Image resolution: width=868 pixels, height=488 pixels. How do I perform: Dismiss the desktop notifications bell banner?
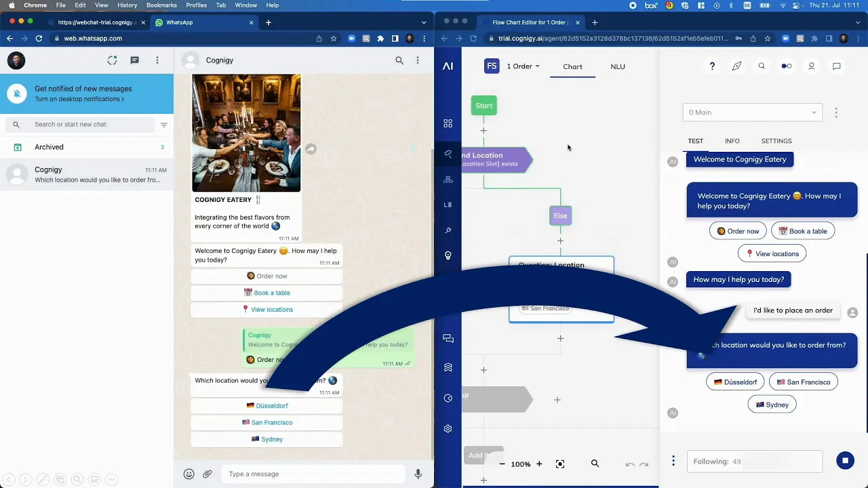[16, 94]
